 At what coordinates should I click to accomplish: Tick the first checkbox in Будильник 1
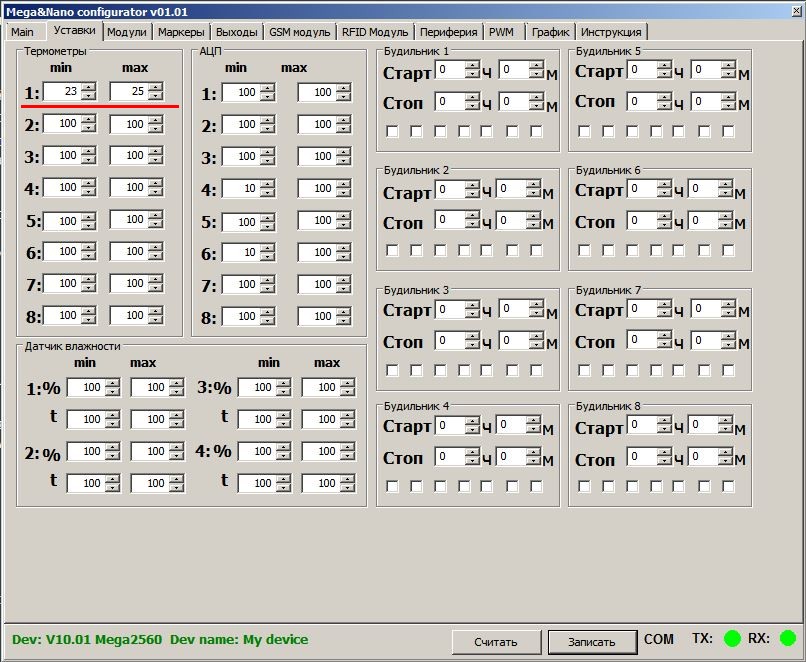(393, 131)
